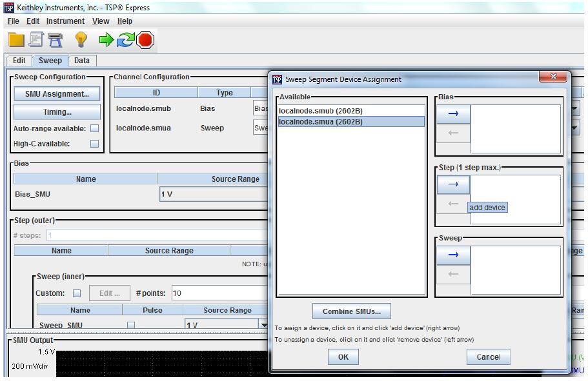Click the instrument toolbar icon
Screen dimensions: 588x381
56,40
